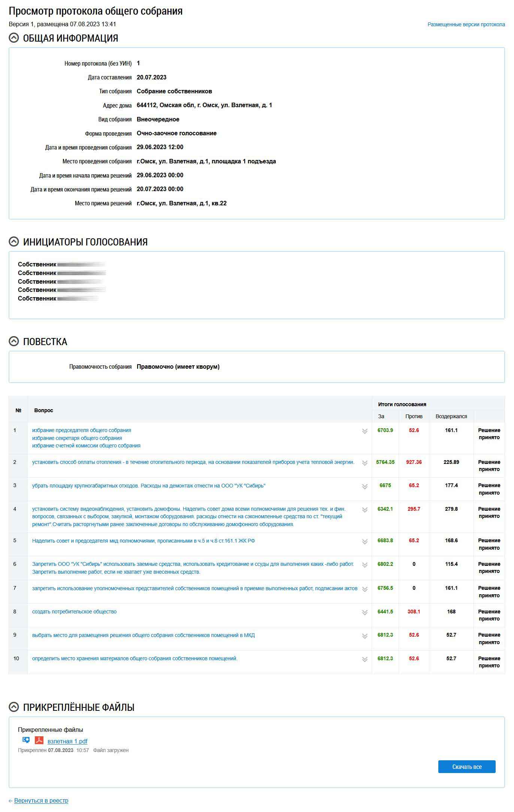
Task: Select the 6703.9 votes-for value
Action: coord(385,430)
